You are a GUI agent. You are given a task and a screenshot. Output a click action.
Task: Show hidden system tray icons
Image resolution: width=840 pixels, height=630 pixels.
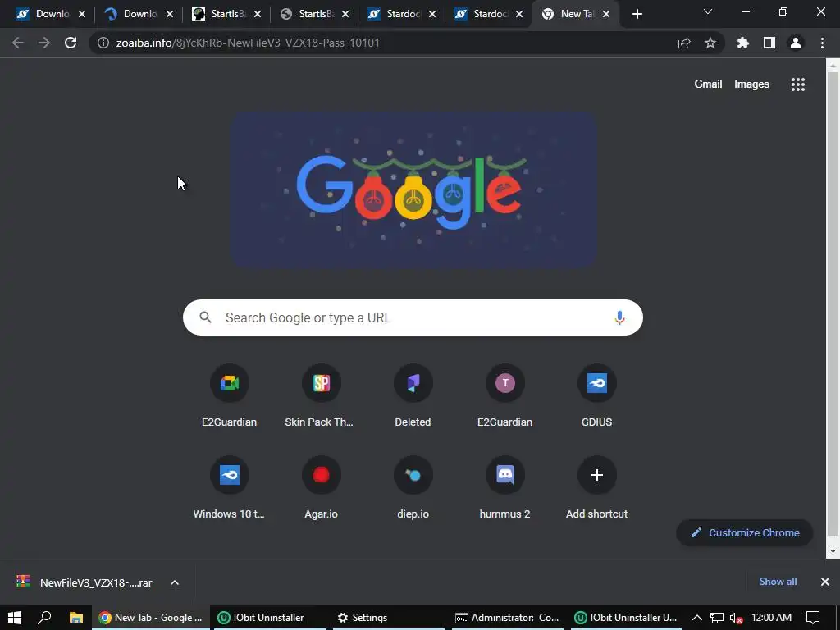(697, 618)
